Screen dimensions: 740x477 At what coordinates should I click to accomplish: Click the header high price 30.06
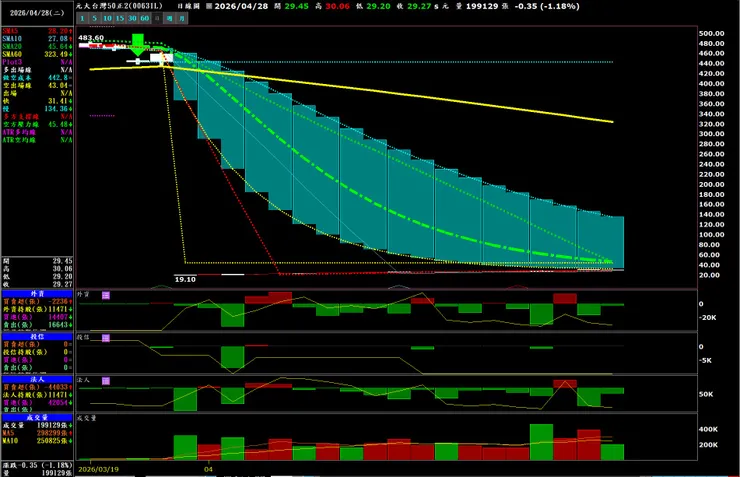coord(337,6)
